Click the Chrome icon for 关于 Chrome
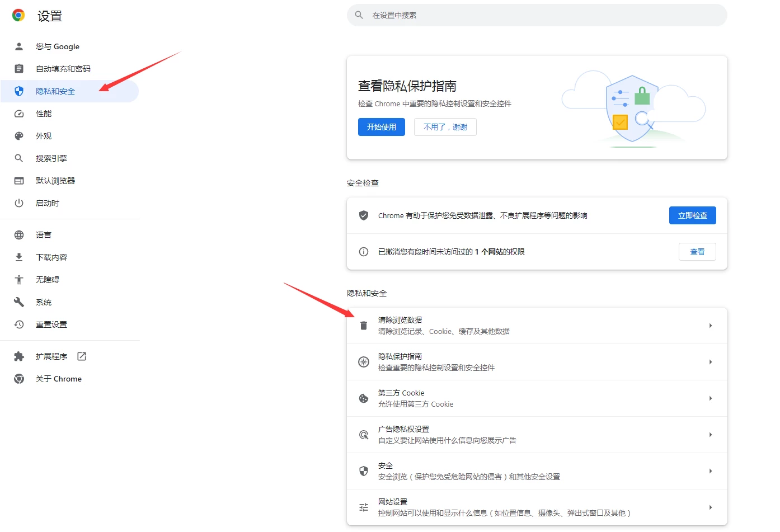The width and height of the screenshot is (780, 532). [x=19, y=379]
